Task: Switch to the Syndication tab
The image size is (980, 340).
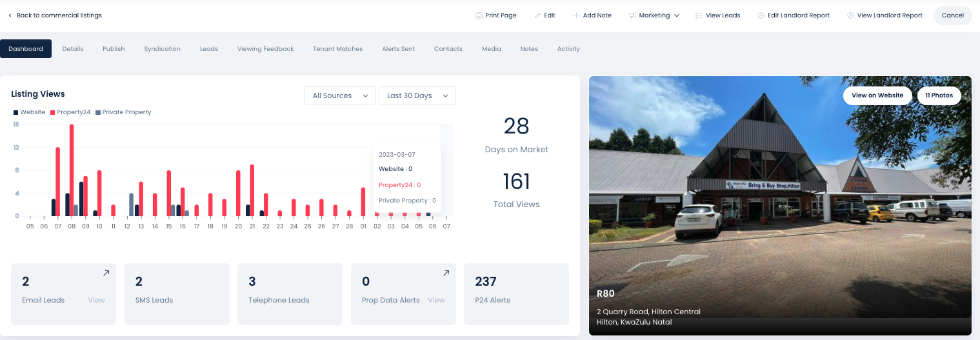Action: (x=162, y=49)
